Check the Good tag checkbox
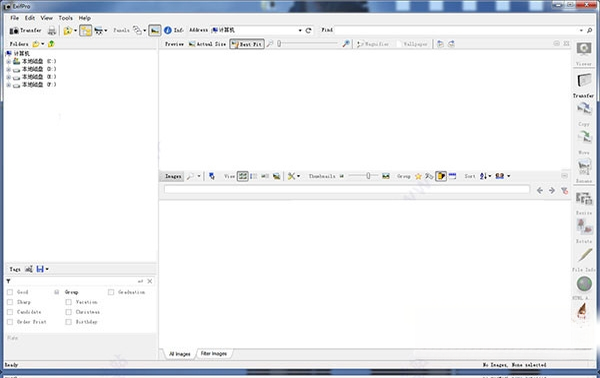The height and width of the screenshot is (378, 600). tap(10, 292)
